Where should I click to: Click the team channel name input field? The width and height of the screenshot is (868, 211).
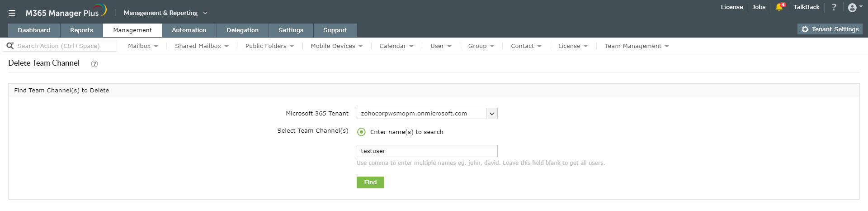point(427,151)
